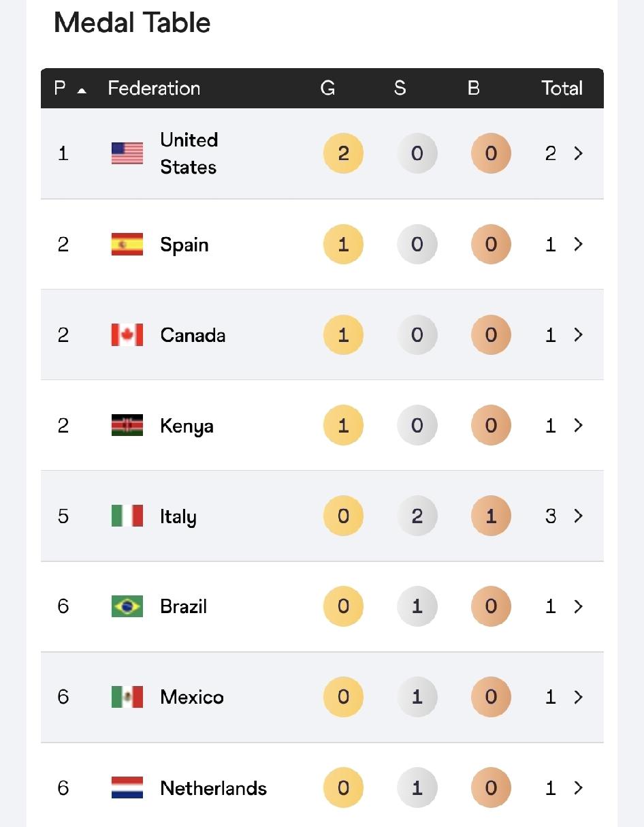
Task: Click the Kenya flag icon
Action: tap(127, 425)
